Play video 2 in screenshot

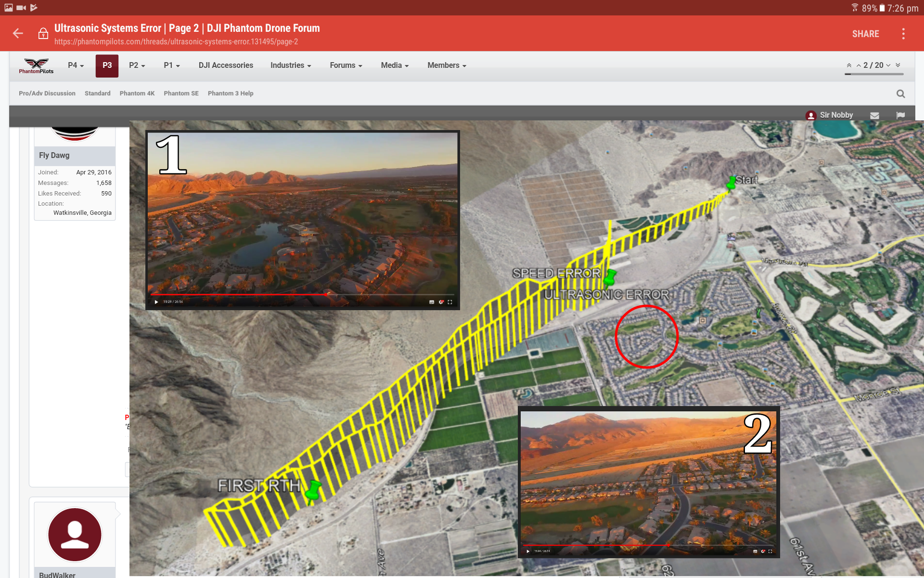(528, 551)
